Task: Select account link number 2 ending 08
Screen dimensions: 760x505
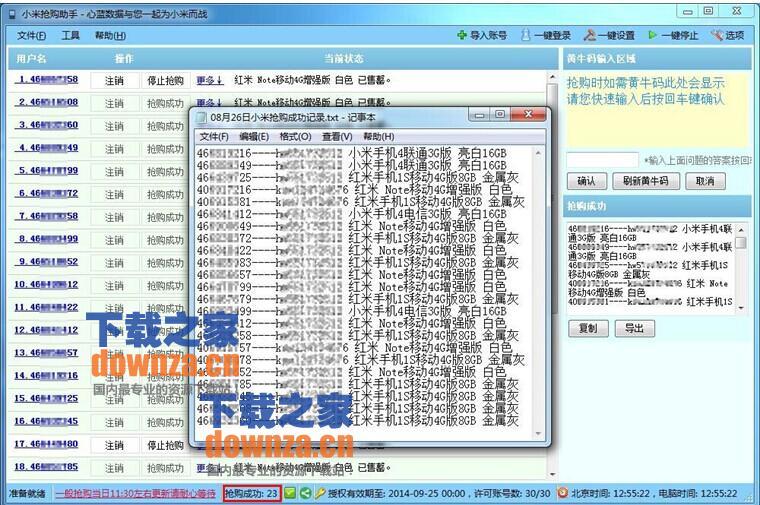Action: point(47,102)
